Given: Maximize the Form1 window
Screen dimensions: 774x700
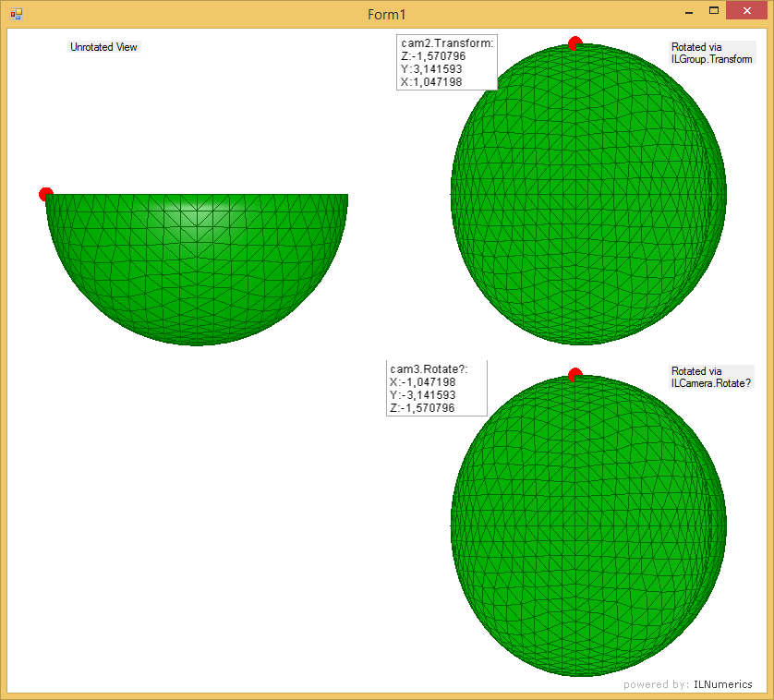Looking at the screenshot, I should coord(714,11).
